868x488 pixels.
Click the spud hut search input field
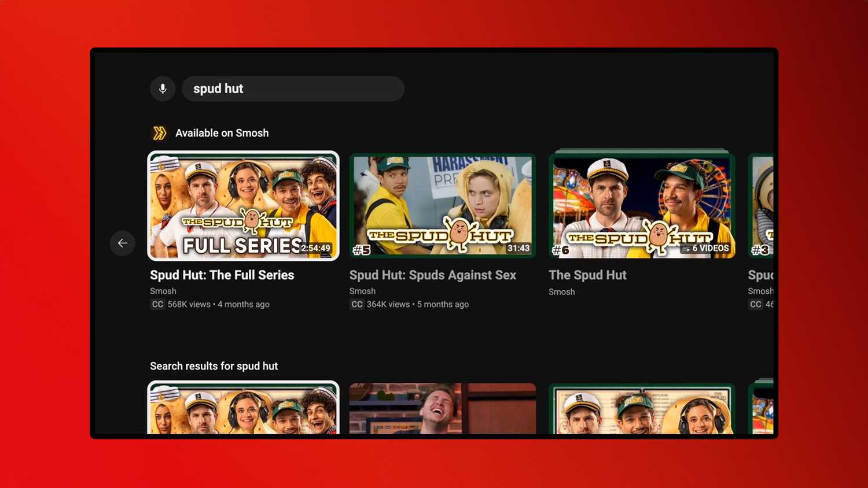pyautogui.click(x=293, y=88)
